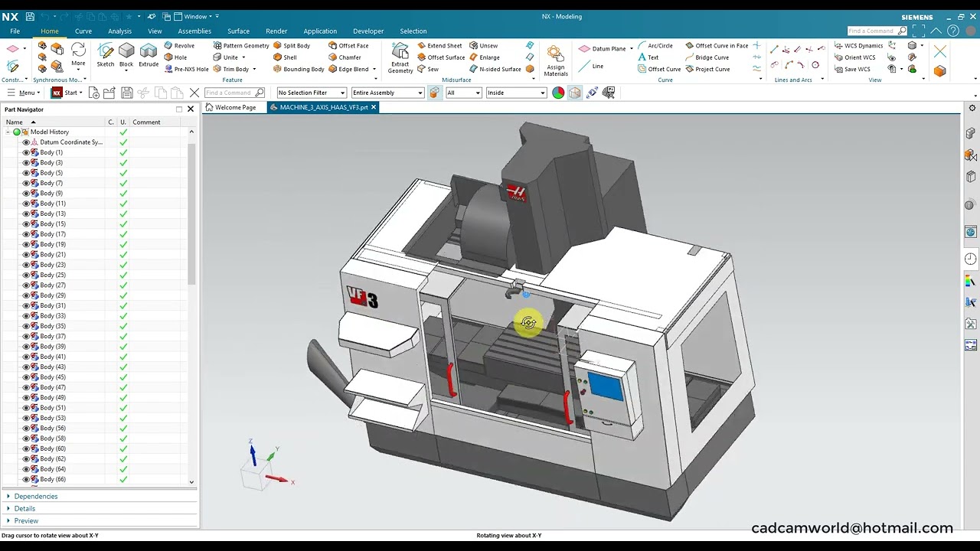Screen dimensions: 980x551
Task: Open the Assemblies ribbon tab
Action: pos(194,31)
